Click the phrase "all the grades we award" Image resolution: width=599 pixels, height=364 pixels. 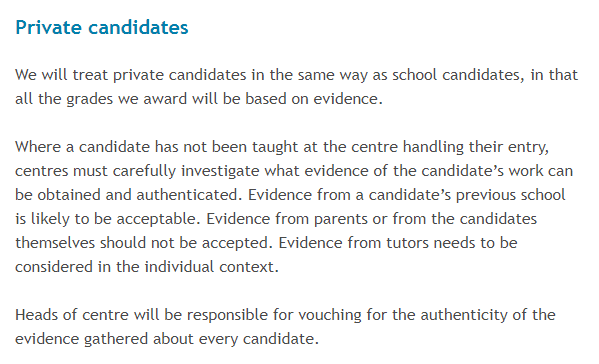tap(101, 99)
